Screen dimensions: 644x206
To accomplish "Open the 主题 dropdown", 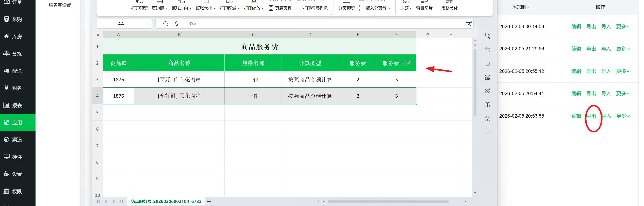I will tap(406, 8).
